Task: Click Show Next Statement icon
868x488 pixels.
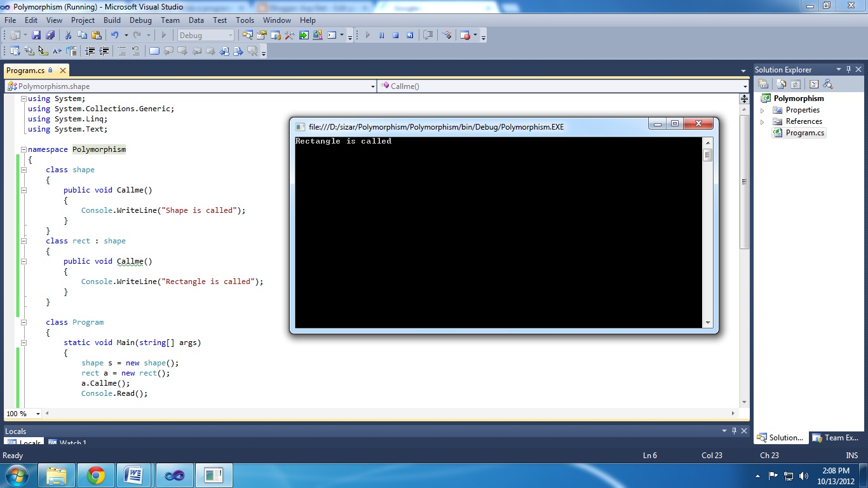Action: click(x=428, y=35)
